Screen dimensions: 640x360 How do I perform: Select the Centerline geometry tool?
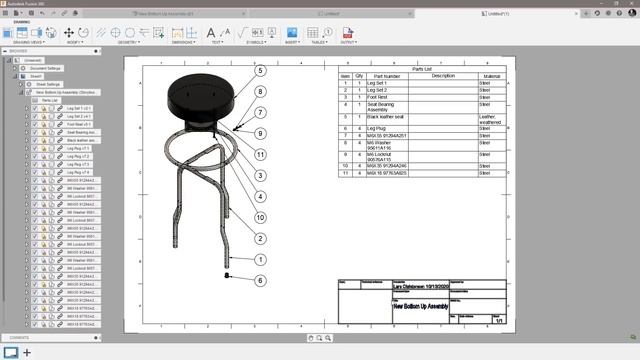[x=101, y=33]
